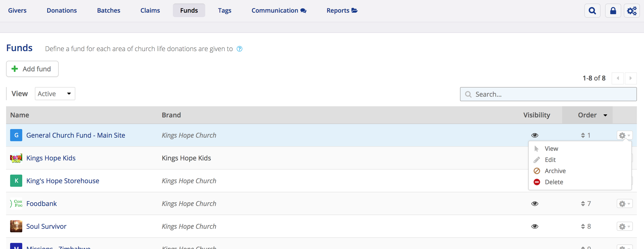The width and height of the screenshot is (644, 249).
Task: Open the Kings Hope Kids fund link
Action: (x=51, y=158)
